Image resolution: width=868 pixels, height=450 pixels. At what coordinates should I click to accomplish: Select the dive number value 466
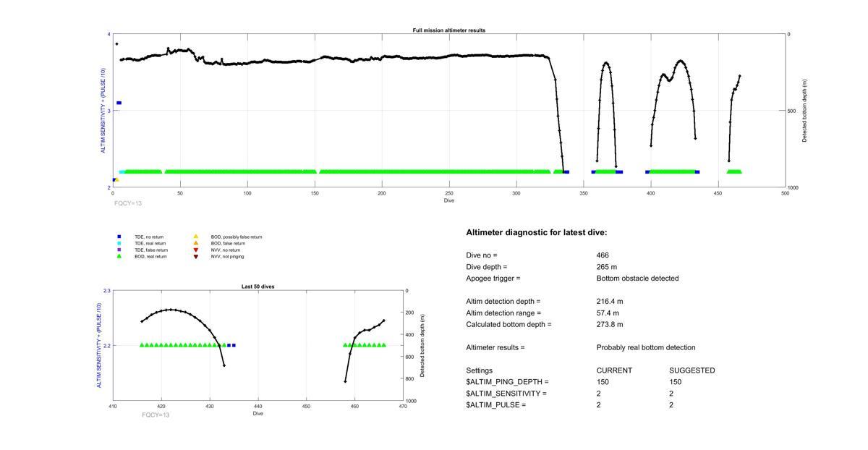pos(603,255)
